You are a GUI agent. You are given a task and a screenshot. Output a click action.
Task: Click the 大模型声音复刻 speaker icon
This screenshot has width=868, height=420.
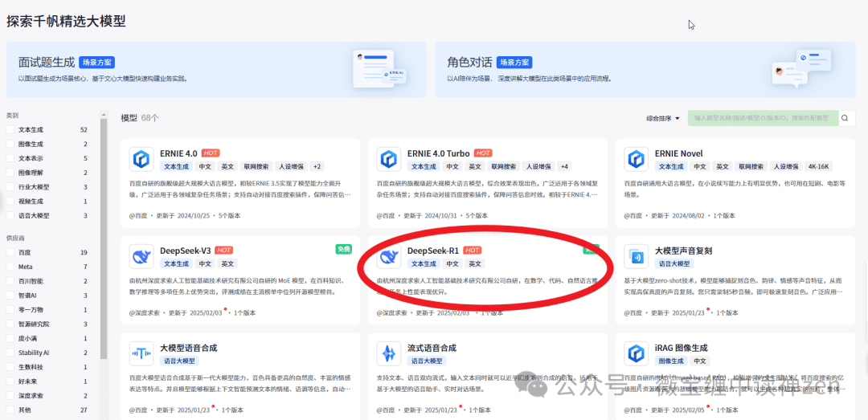point(636,256)
